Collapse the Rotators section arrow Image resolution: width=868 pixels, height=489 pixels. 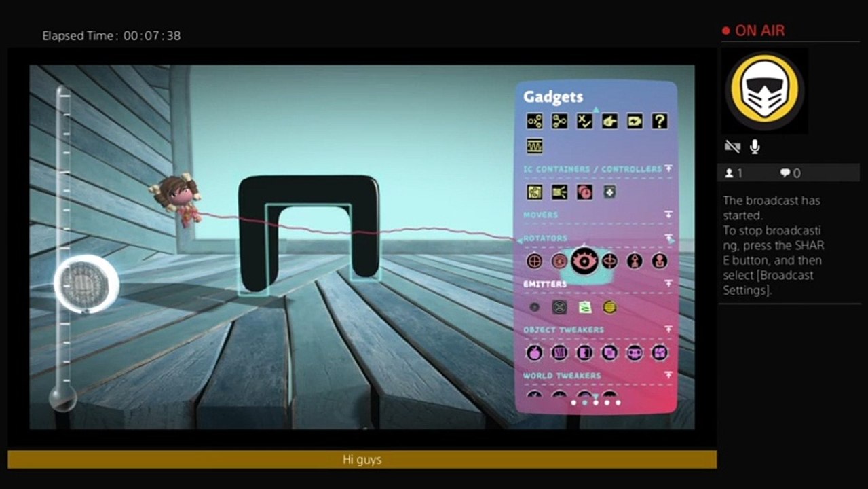click(x=669, y=238)
